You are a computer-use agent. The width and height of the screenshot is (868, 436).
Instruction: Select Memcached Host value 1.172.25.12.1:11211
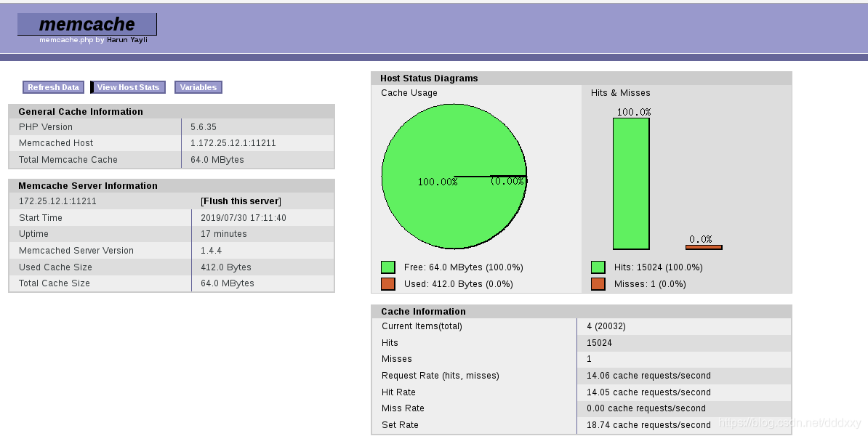tap(233, 142)
